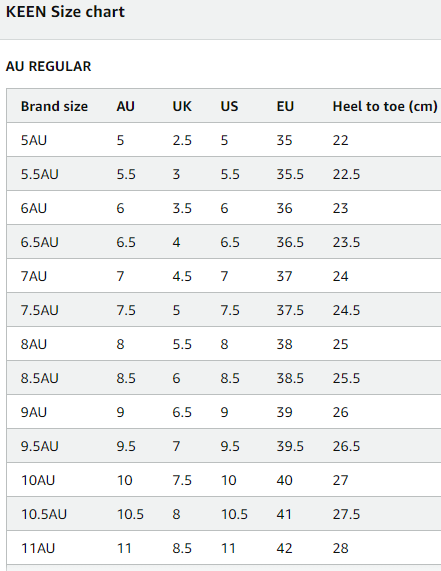This screenshot has width=441, height=571.
Task: Click EU value 38.5 in table
Action: point(290,378)
